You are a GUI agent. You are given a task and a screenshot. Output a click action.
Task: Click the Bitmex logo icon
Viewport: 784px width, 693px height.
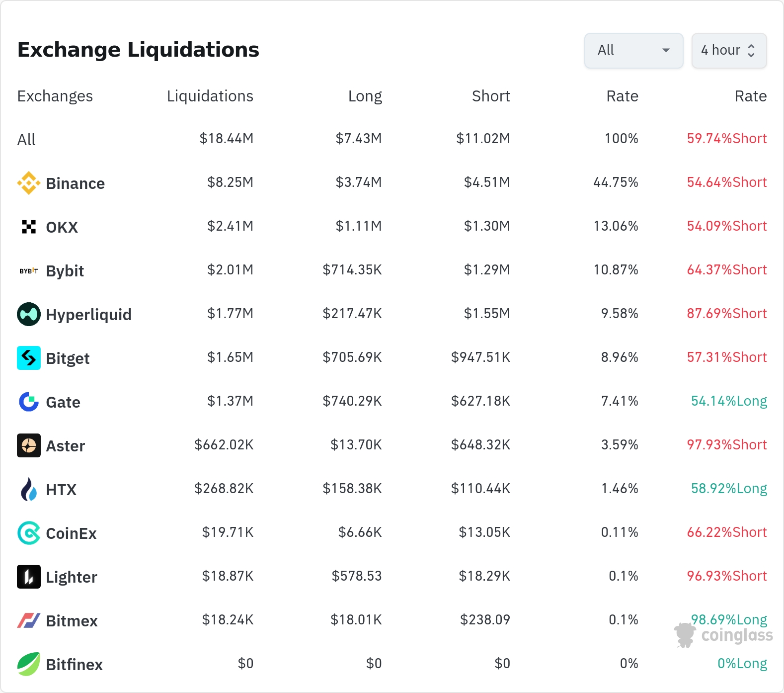tap(29, 620)
